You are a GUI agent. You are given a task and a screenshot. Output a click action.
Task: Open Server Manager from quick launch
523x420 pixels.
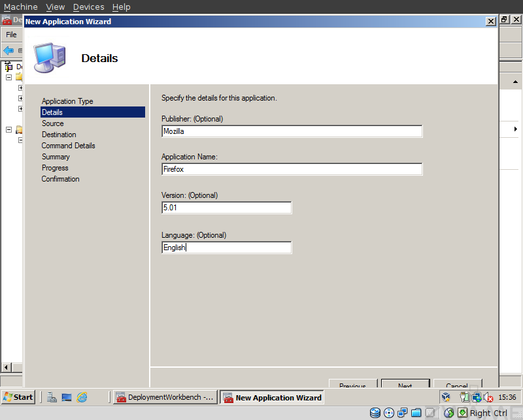[x=52, y=397]
